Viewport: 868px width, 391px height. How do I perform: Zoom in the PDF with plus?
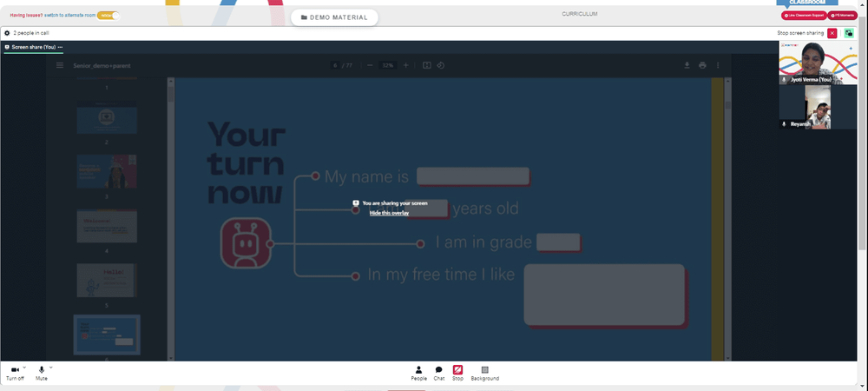coord(405,65)
